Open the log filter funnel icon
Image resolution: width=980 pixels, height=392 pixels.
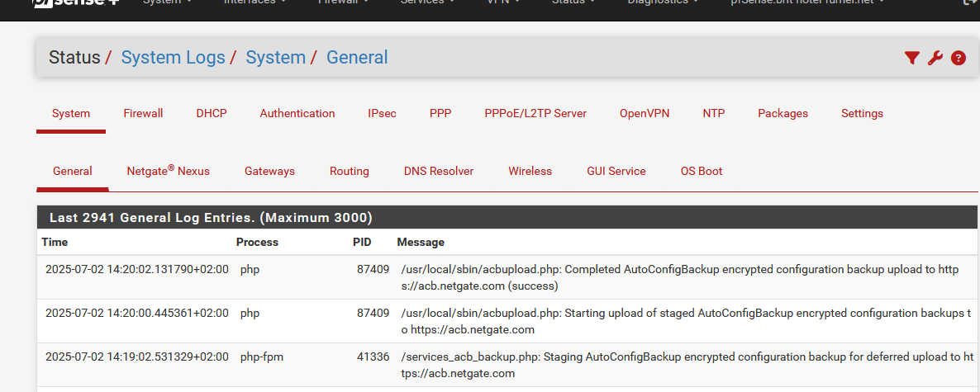[x=912, y=58]
